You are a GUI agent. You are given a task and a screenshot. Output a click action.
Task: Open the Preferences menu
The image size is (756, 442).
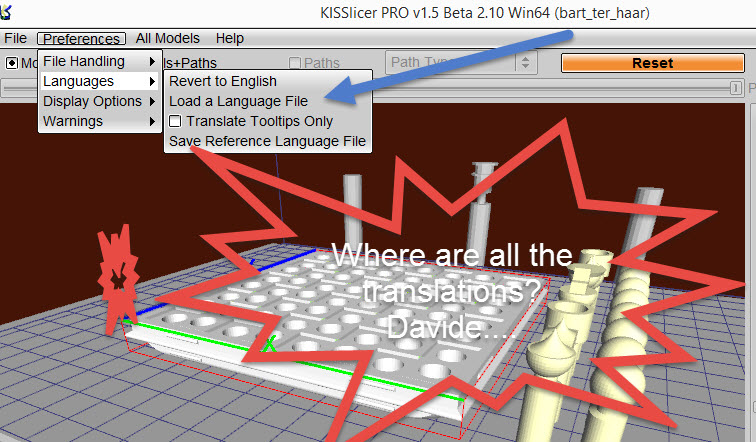coord(81,39)
